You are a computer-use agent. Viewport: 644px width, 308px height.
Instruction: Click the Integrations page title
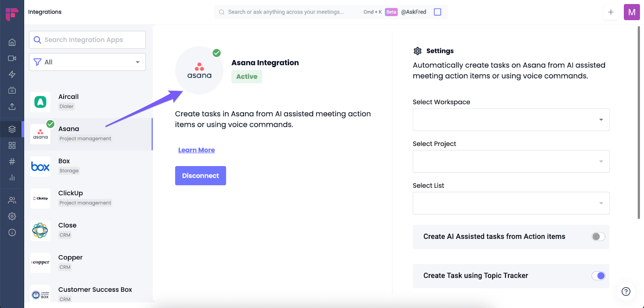coord(45,12)
